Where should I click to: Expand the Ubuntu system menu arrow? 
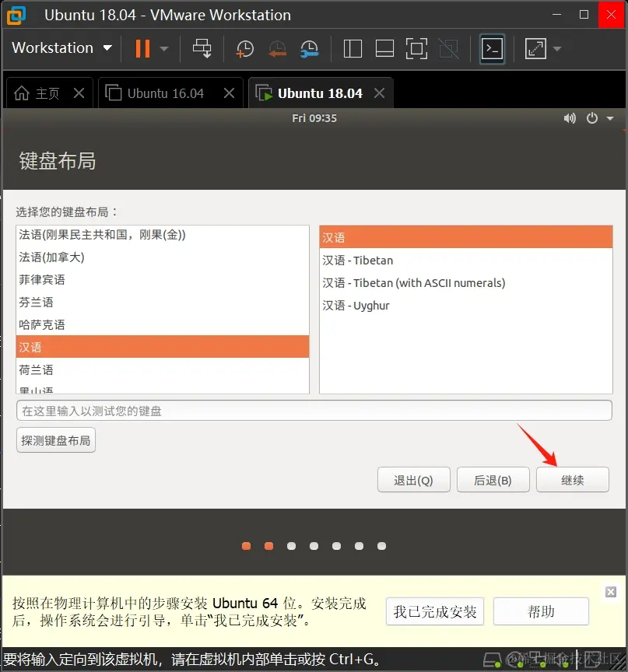click(610, 119)
